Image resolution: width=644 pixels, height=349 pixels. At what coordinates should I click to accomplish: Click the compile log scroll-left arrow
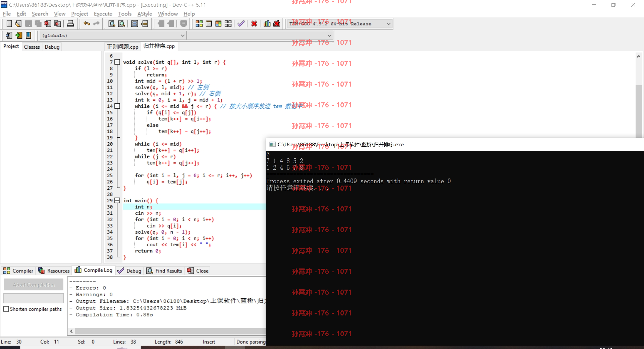pos(71,331)
